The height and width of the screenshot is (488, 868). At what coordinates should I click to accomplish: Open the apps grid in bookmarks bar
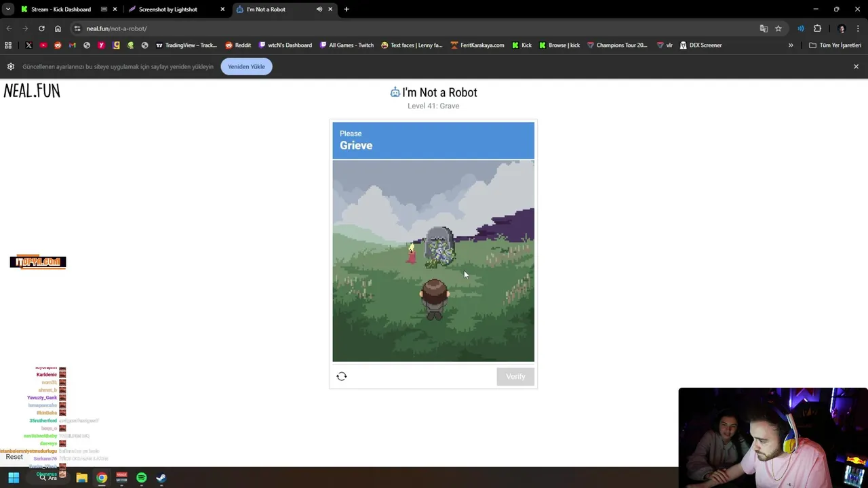coord(8,45)
